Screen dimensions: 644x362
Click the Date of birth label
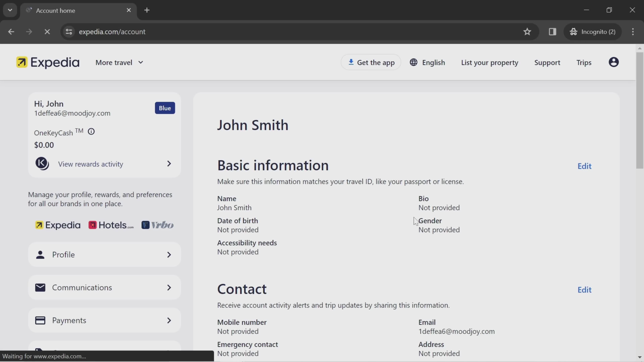coord(237,221)
